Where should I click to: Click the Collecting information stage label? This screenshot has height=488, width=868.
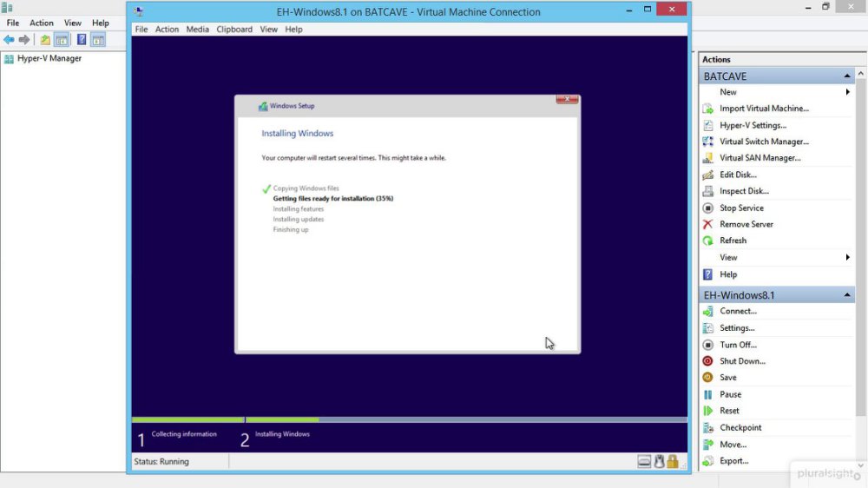tap(184, 434)
